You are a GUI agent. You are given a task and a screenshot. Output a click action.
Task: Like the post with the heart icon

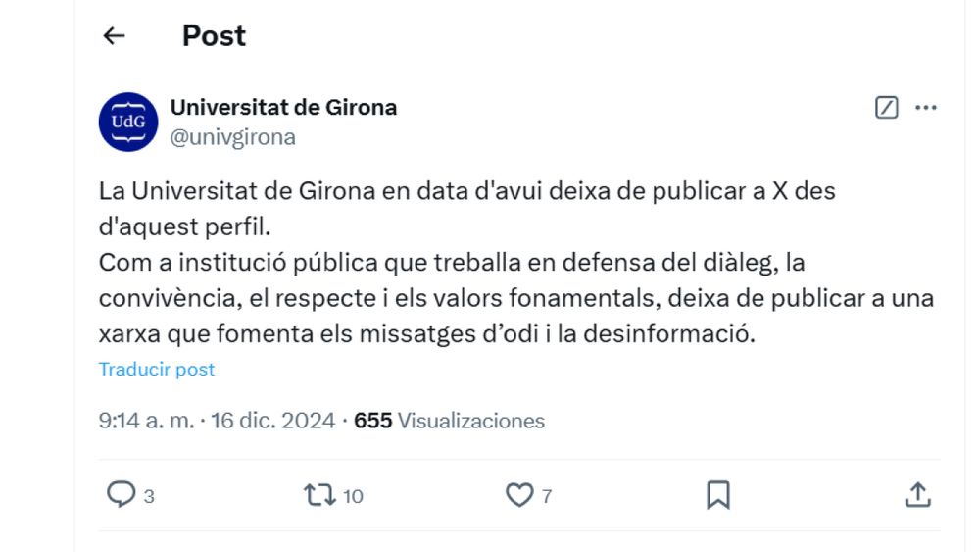(x=519, y=495)
